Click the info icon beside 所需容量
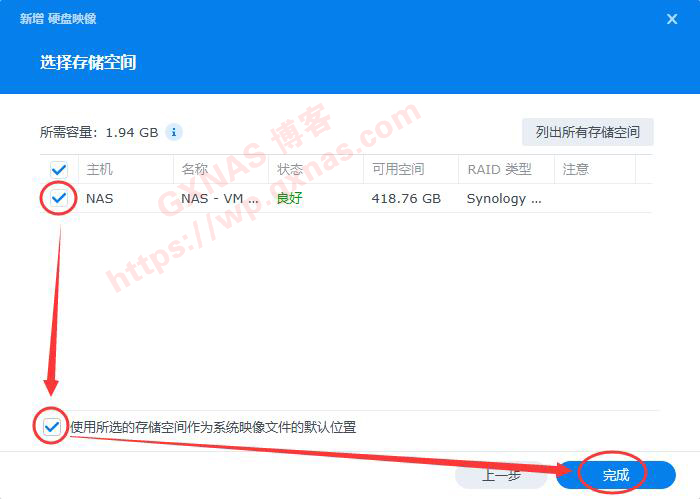 coord(174,132)
